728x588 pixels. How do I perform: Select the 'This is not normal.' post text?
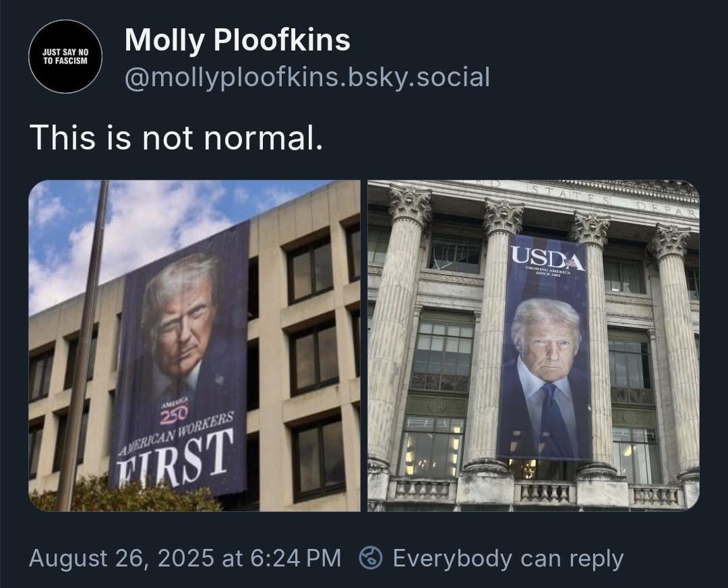point(176,137)
